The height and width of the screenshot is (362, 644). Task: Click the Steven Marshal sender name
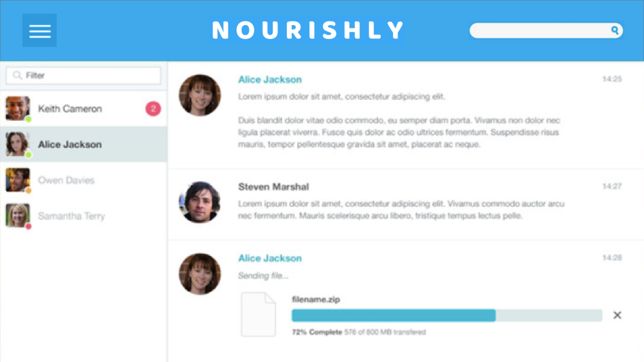pyautogui.click(x=274, y=187)
